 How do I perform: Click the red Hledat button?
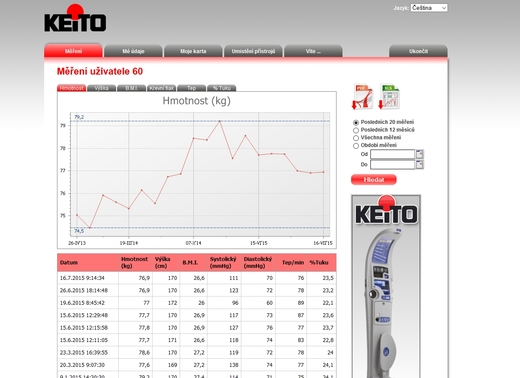[x=374, y=180]
